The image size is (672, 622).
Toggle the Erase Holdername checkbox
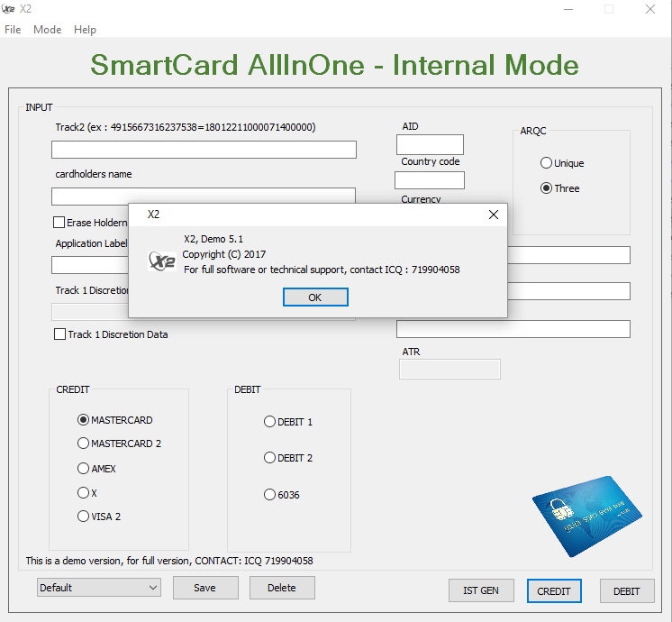59,222
